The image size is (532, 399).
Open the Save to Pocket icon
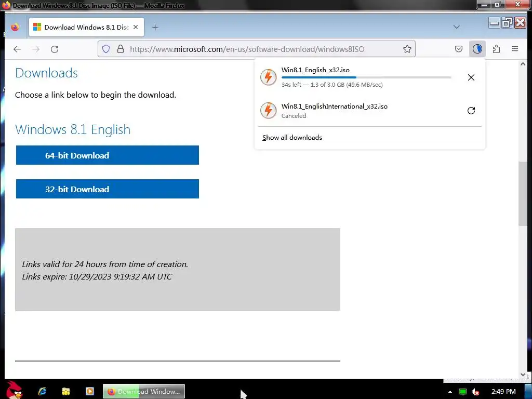click(459, 49)
